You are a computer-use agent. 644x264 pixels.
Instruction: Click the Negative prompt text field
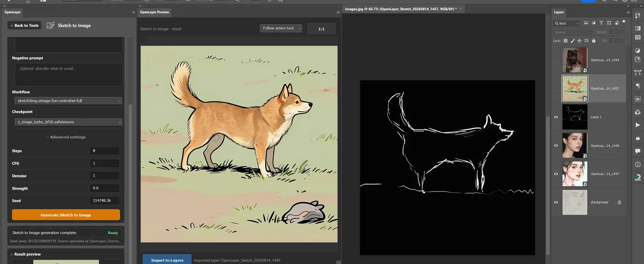(69, 74)
